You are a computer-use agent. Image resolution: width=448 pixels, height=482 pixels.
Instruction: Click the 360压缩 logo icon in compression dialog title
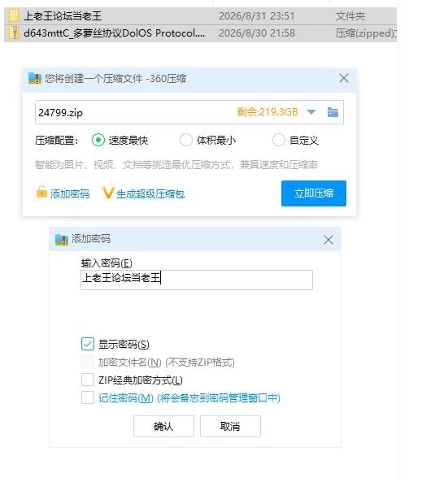[35, 78]
